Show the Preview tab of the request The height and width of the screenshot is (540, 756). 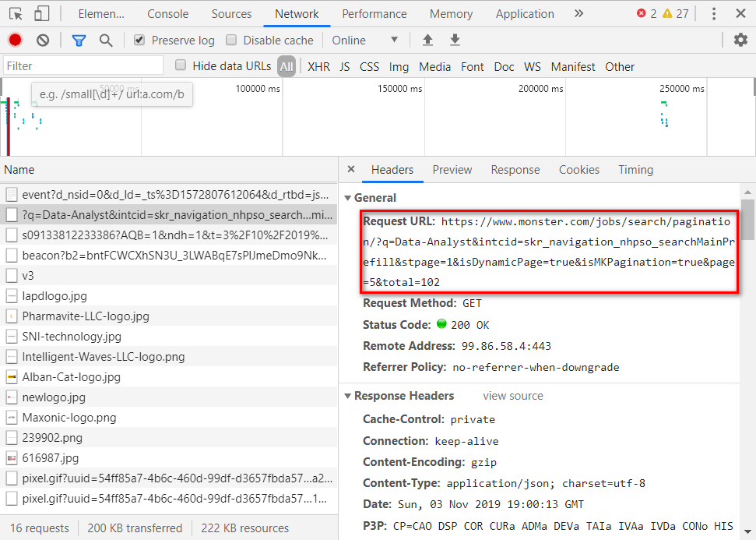452,170
